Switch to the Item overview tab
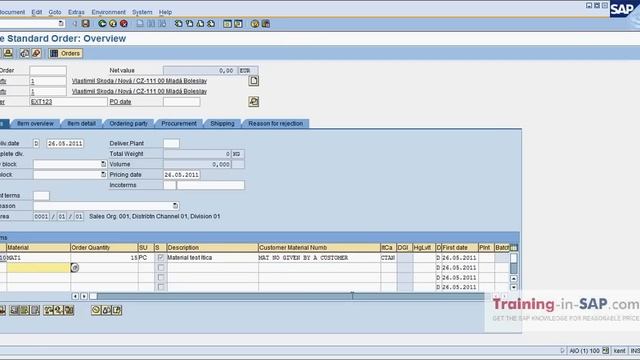The image size is (640, 360). coord(36,123)
